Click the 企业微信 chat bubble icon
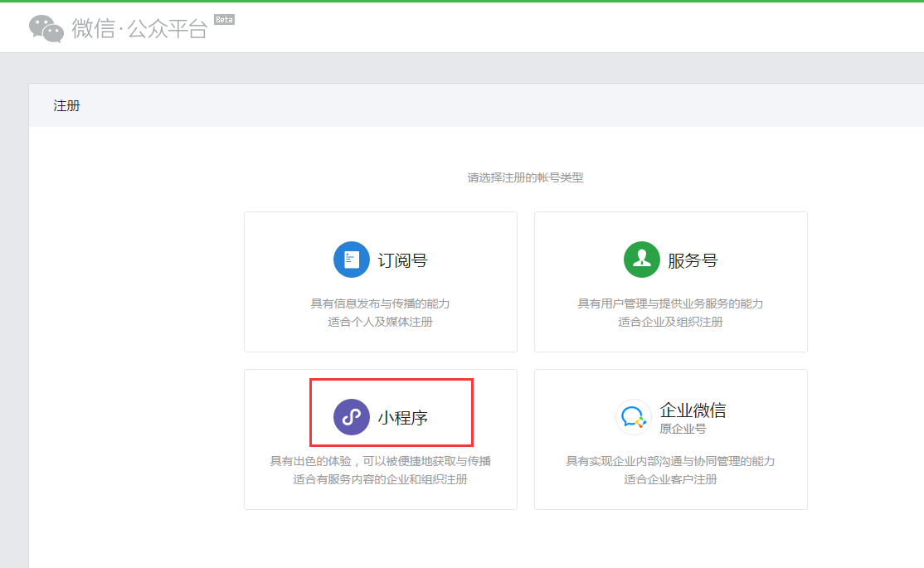Image resolution: width=924 pixels, height=568 pixels. (634, 417)
